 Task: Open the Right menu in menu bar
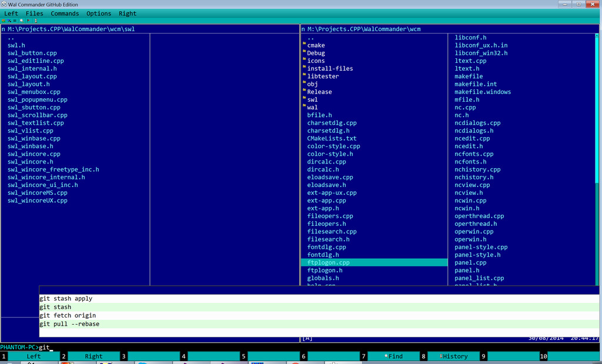[128, 14]
